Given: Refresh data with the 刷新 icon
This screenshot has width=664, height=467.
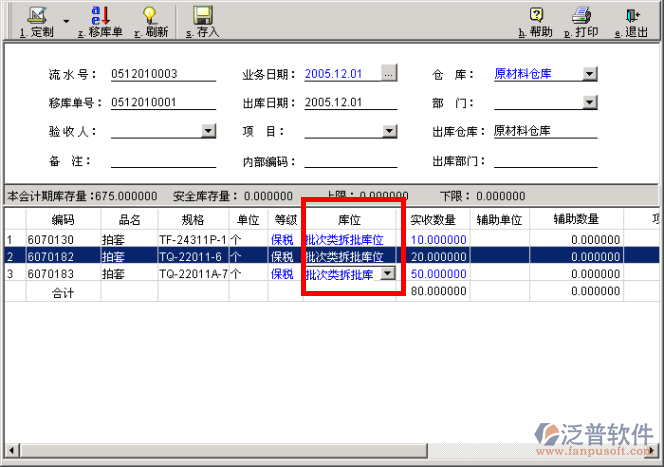Looking at the screenshot, I should 150,16.
